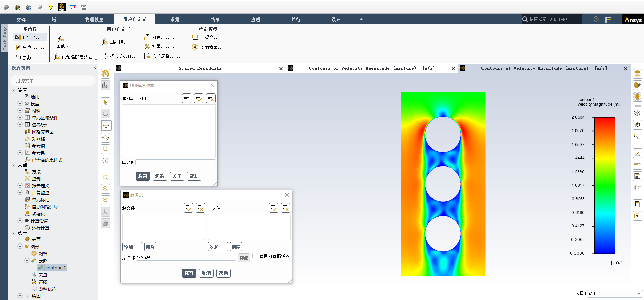The image size is (644, 300).
Task: Click the probe info tool icon
Action: [106, 161]
